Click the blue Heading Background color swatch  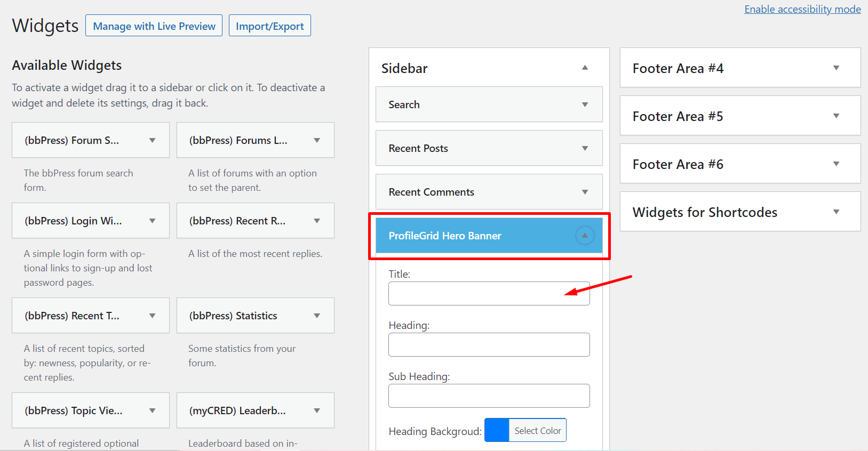[497, 430]
